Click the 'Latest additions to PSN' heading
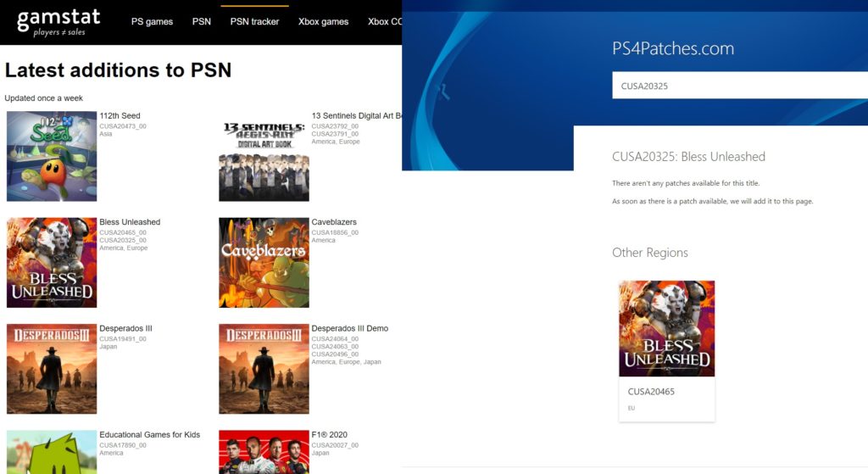Viewport: 868px width, 474px height. (118, 70)
